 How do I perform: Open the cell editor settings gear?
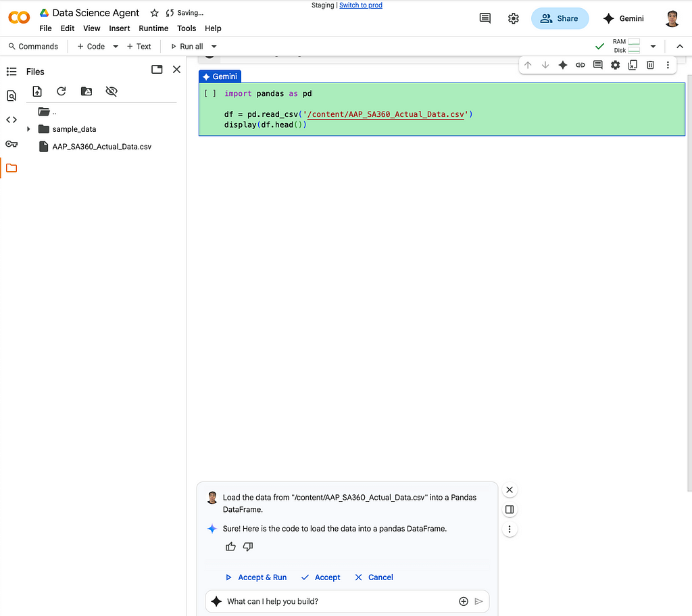[615, 66]
